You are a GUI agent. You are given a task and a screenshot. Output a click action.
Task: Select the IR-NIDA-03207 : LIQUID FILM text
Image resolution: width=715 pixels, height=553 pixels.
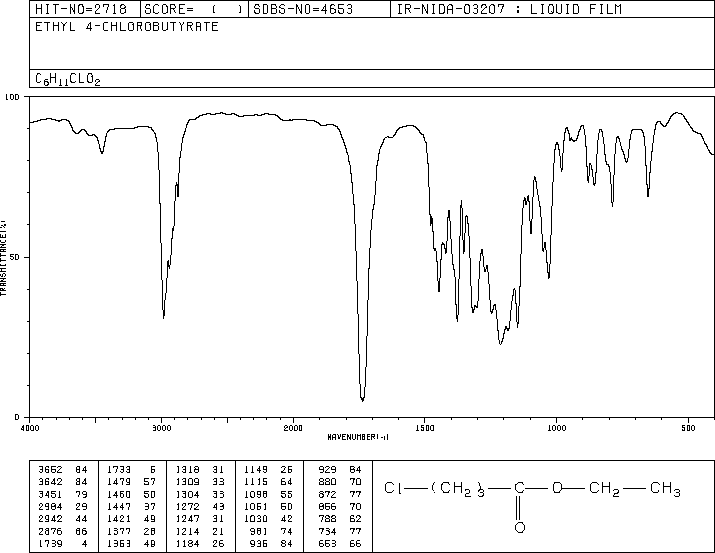click(x=509, y=9)
